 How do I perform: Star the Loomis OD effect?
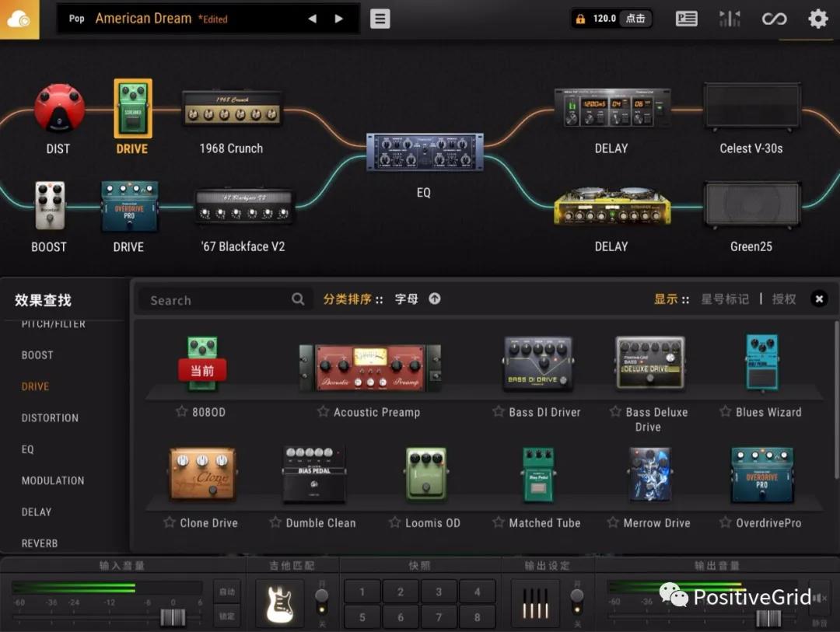394,522
